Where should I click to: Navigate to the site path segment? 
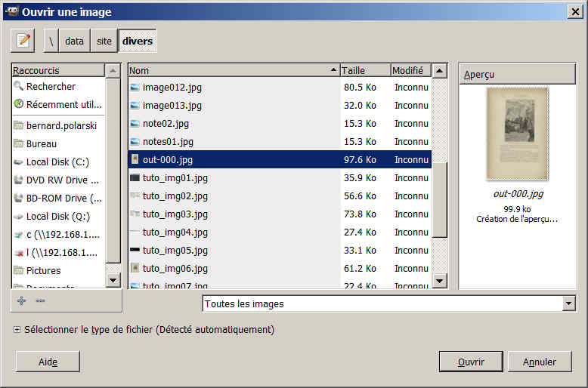(104, 41)
